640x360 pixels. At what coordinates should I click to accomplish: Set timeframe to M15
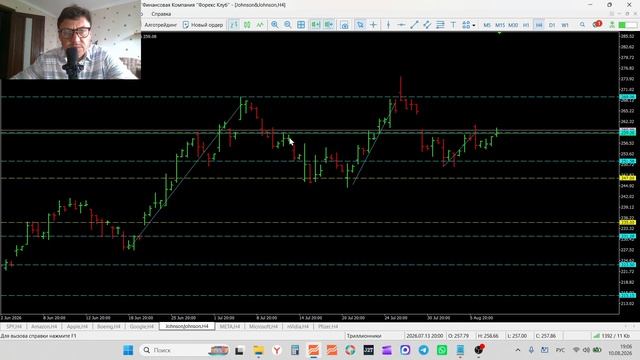[500, 25]
